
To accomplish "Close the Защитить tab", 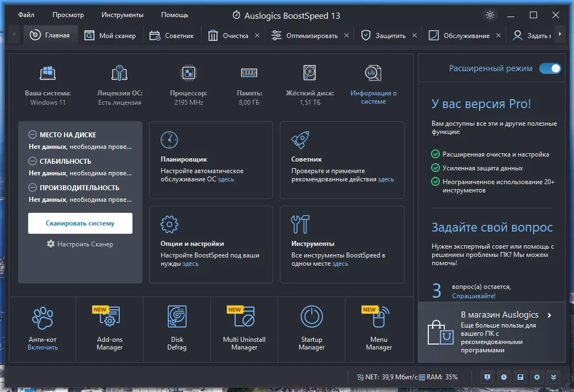I will [414, 35].
